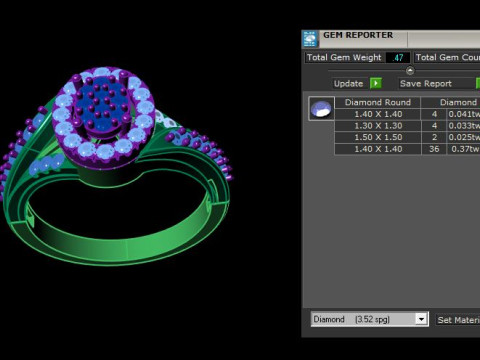Click the round collapse handle under totals
The width and height of the screenshot is (480, 360).
coord(410,71)
